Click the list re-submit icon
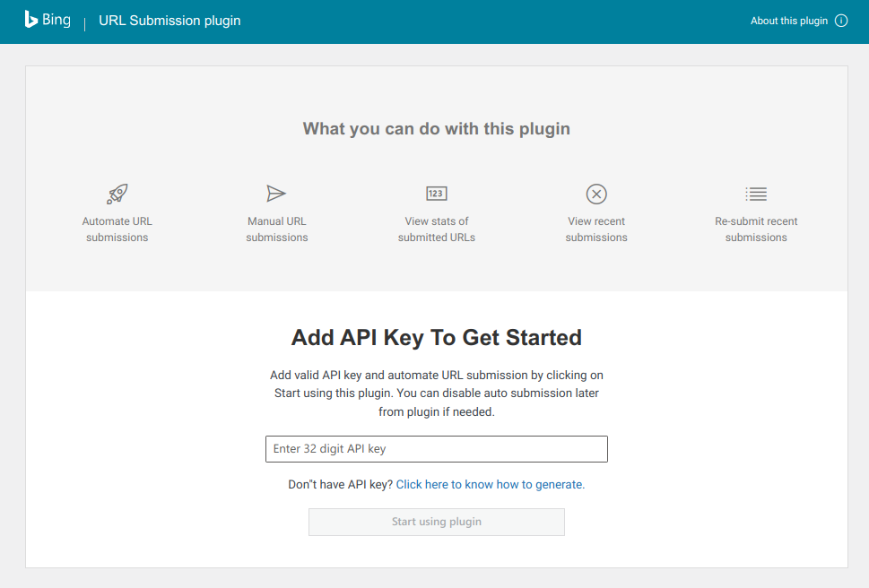 (x=756, y=194)
